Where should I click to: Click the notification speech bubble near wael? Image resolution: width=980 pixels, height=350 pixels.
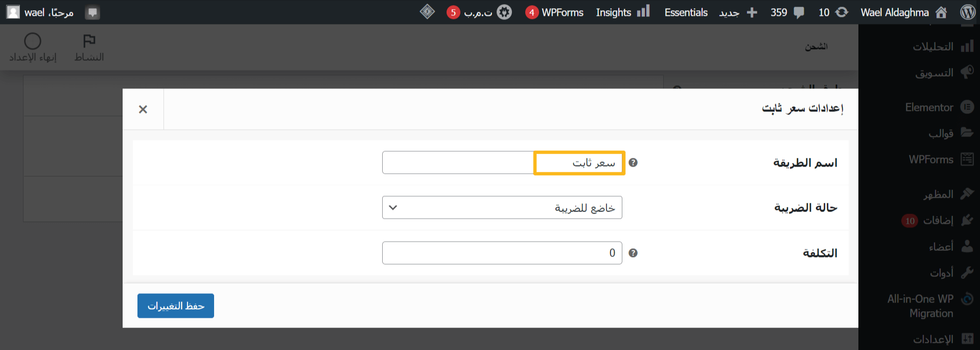click(92, 12)
